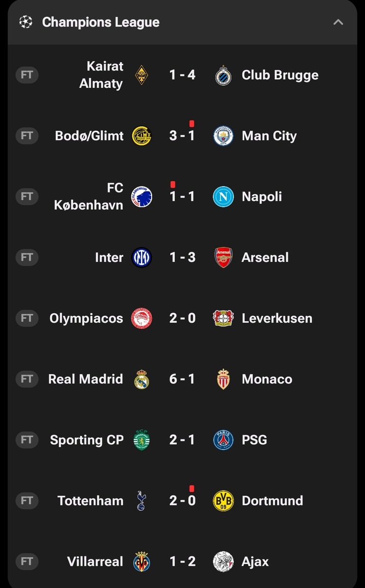This screenshot has width=365, height=588.
Task: Click the Arsenal crest icon
Action: point(223,258)
